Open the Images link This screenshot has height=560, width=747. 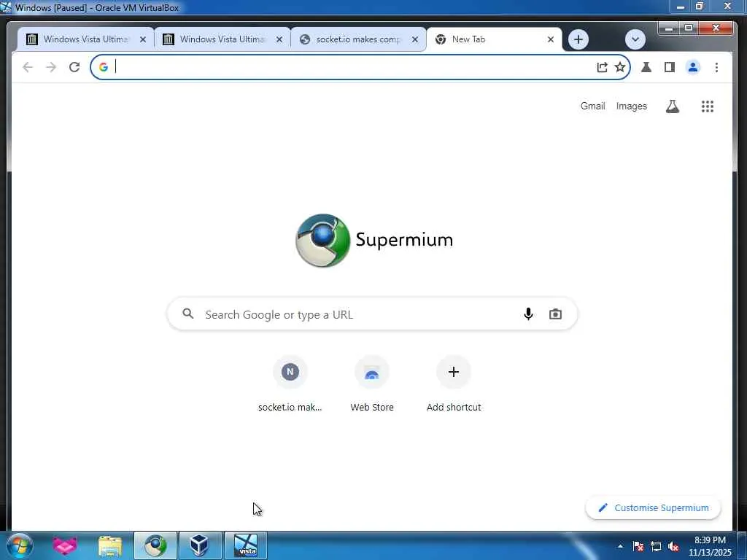pos(631,106)
